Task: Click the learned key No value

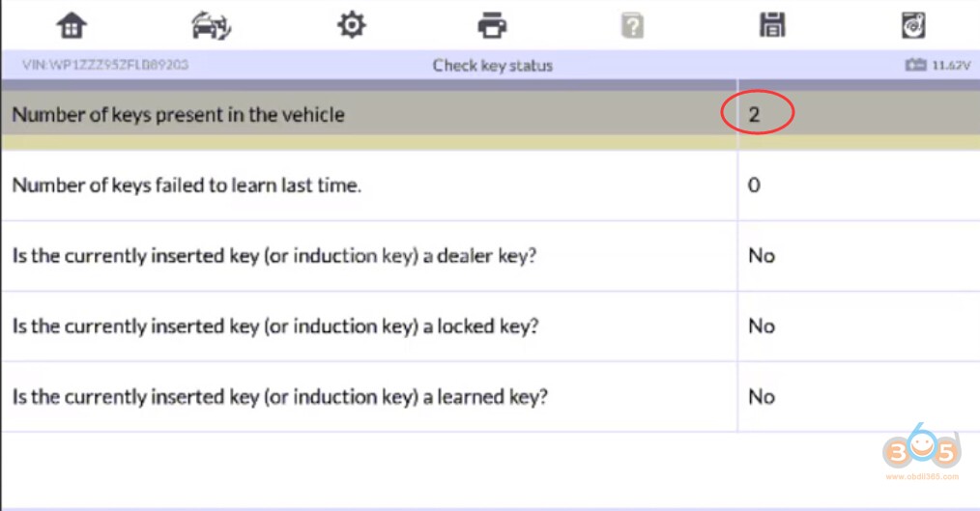Action: pyautogui.click(x=762, y=397)
